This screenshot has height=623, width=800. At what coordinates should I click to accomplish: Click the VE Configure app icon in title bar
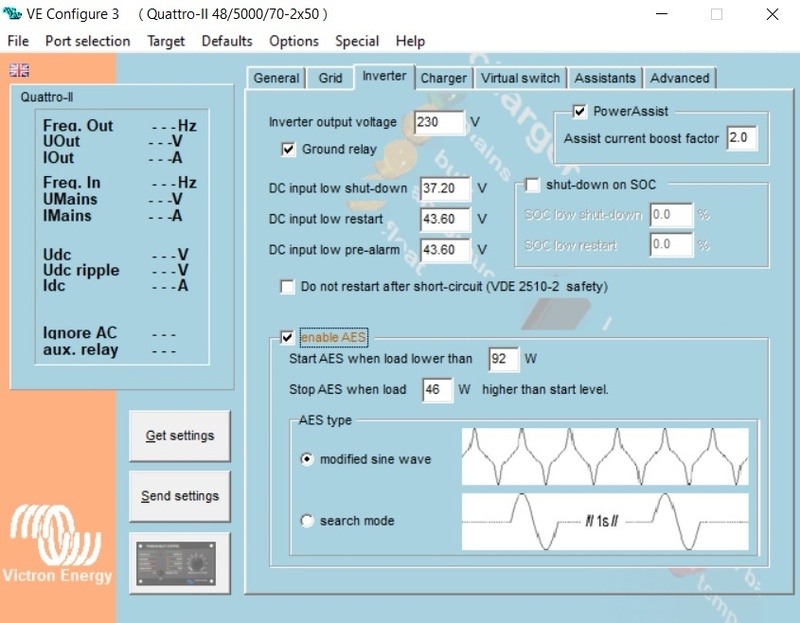(x=12, y=13)
